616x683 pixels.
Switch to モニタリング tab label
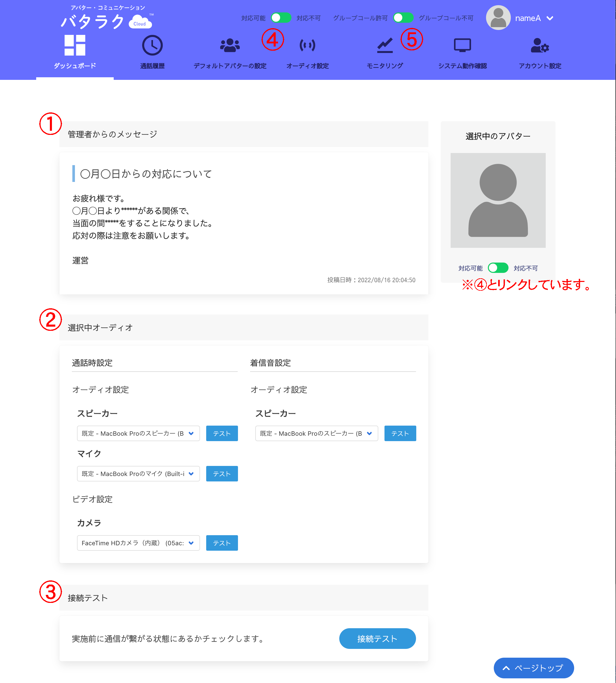[385, 66]
